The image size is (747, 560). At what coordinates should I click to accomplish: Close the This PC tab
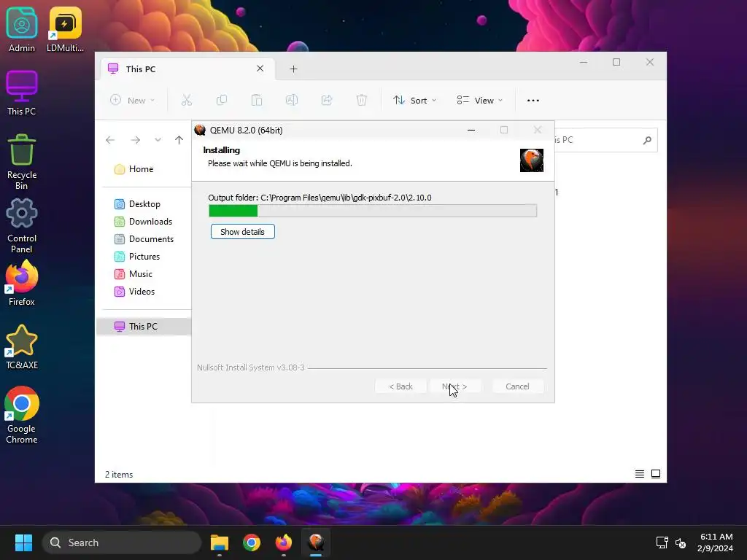(260, 69)
